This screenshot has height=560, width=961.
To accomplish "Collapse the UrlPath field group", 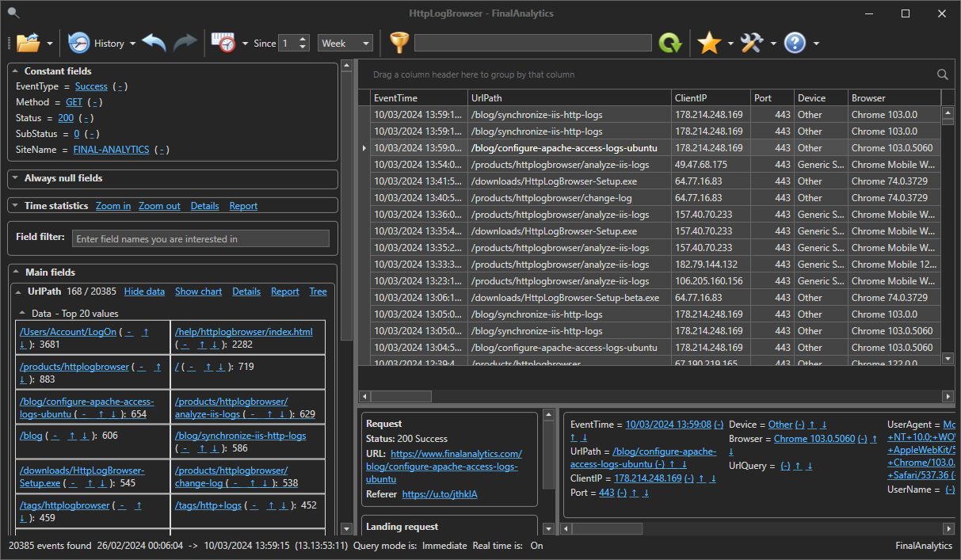I will [x=20, y=291].
